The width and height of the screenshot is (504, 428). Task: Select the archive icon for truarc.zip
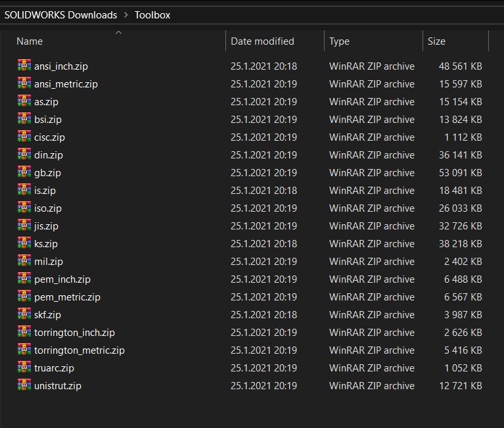point(24,367)
